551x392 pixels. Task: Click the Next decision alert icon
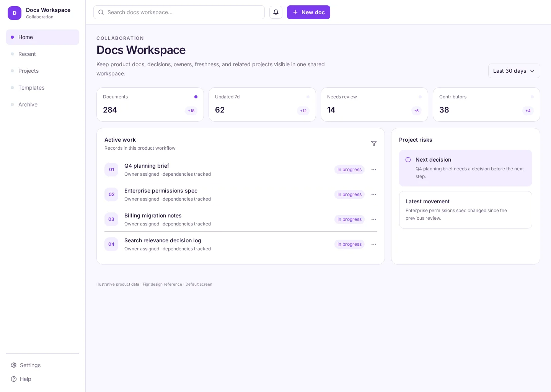pos(408,160)
